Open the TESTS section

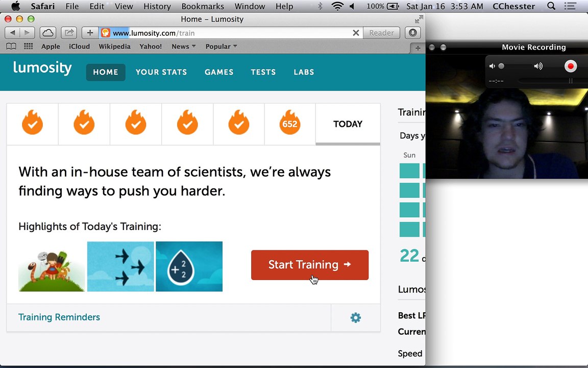[263, 72]
